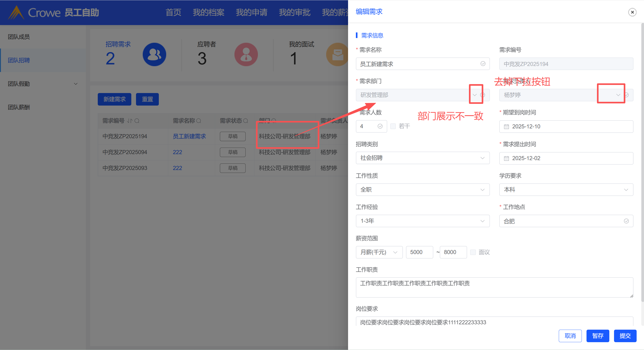644x350 pixels.
Task: Open the 月薪(千元) salary unit dropdown
Action: pos(379,252)
